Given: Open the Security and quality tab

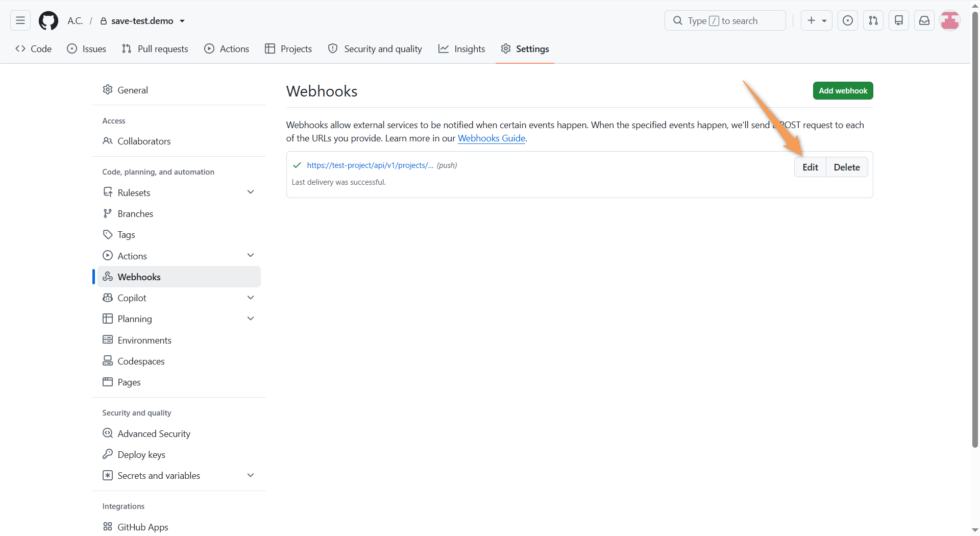Looking at the screenshot, I should point(375,48).
